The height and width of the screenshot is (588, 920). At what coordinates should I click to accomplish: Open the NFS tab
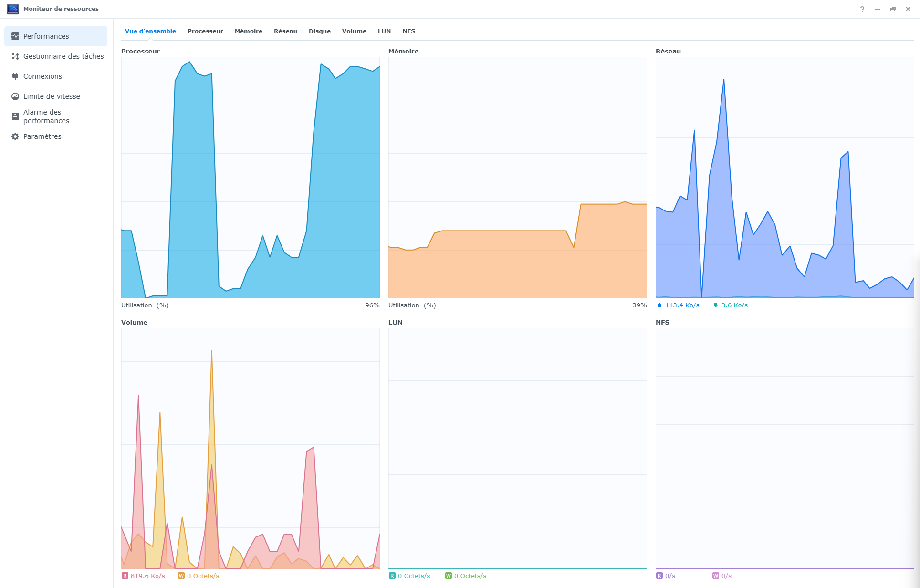(x=409, y=31)
